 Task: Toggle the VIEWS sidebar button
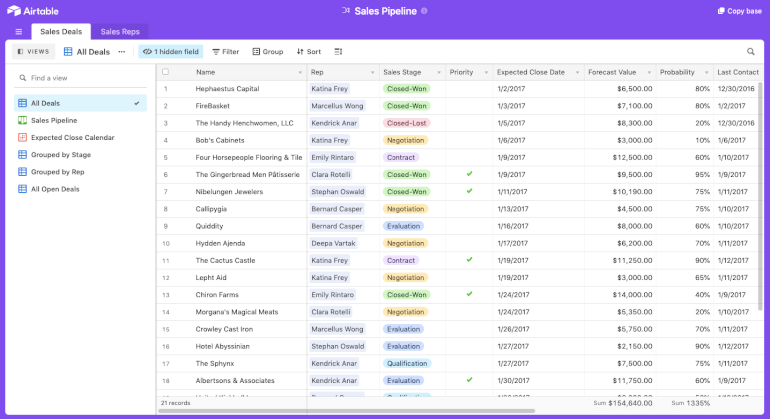point(33,52)
